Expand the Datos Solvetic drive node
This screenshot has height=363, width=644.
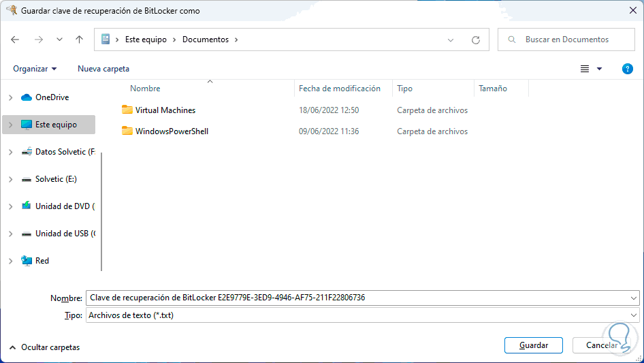[x=11, y=152]
